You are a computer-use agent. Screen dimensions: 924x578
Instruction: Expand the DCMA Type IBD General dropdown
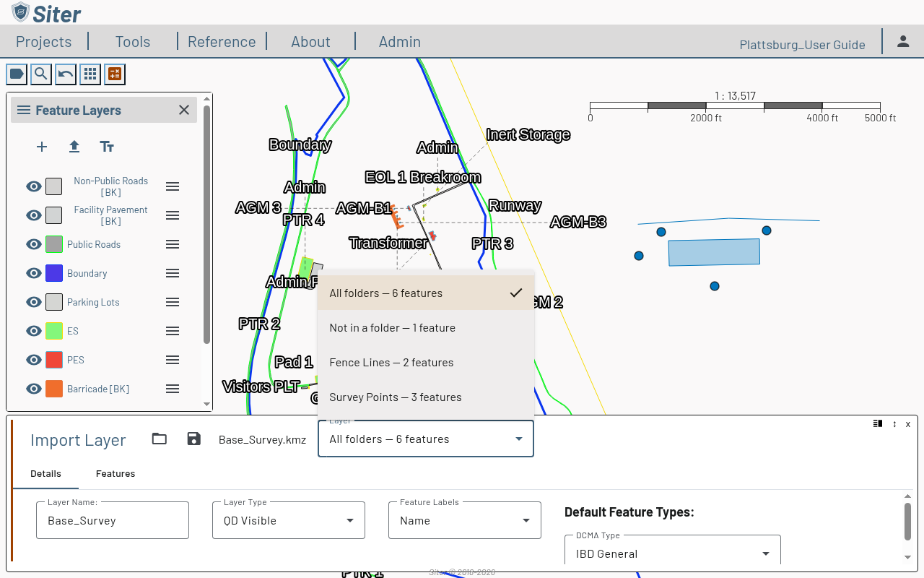click(x=673, y=553)
